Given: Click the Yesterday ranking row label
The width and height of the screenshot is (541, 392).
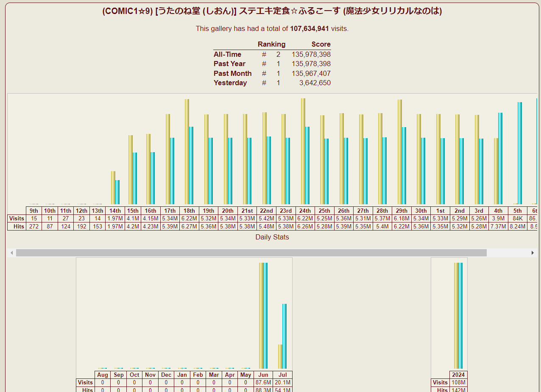Looking at the screenshot, I should [x=230, y=83].
